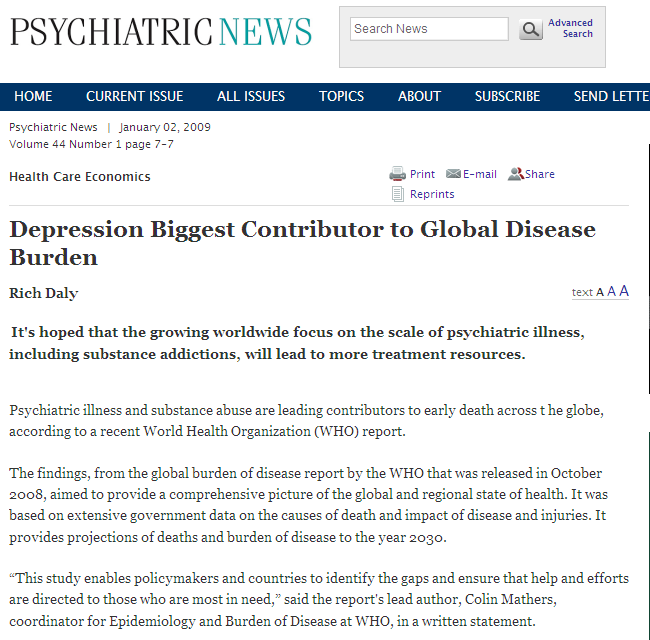
Task: Click the Volume 44 Number 1 page 7-7 text
Action: point(91,144)
